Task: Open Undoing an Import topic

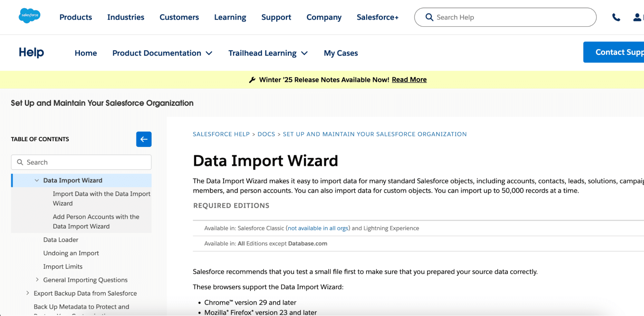Action: click(71, 253)
